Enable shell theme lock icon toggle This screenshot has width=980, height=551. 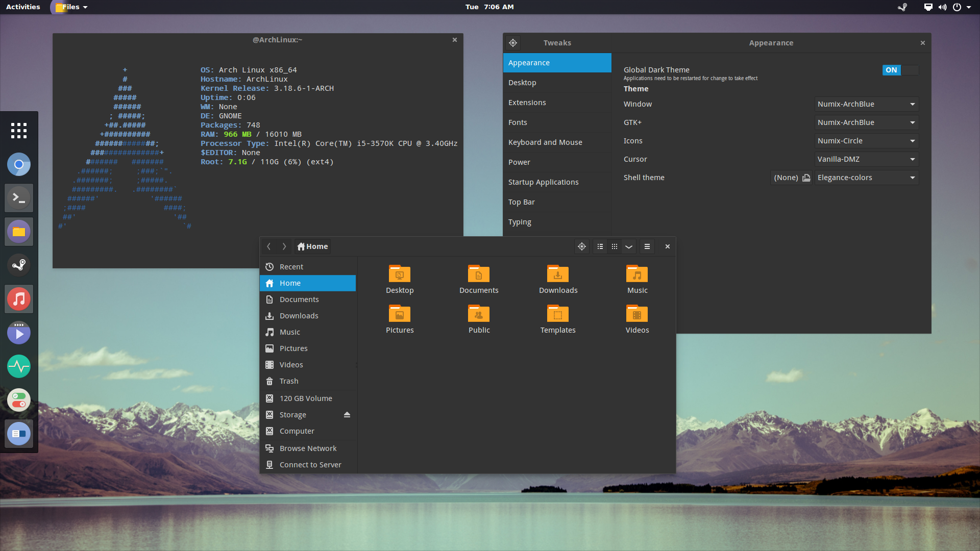click(x=805, y=177)
